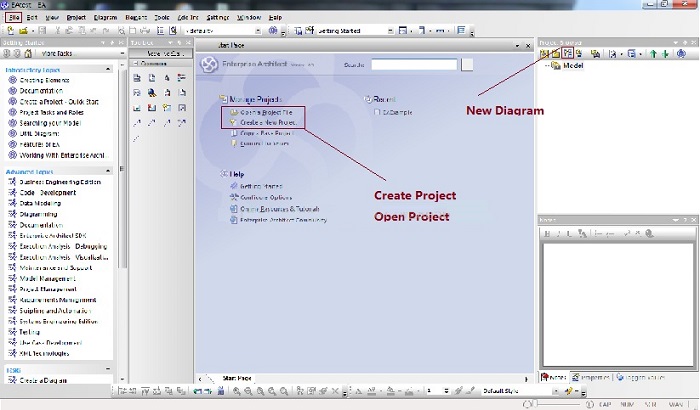700x410 pixels.
Task: Open the recent EAExample project
Action: coord(397,112)
